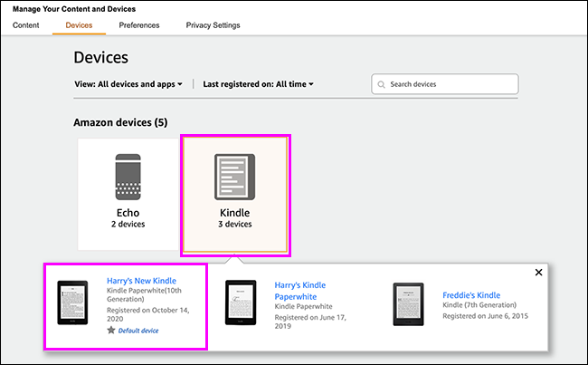Click the search magnifier icon

point(381,84)
